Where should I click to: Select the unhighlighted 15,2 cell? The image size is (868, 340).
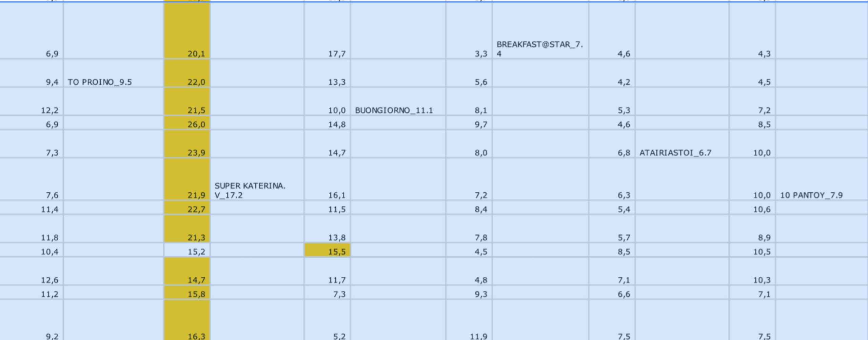[x=187, y=250]
